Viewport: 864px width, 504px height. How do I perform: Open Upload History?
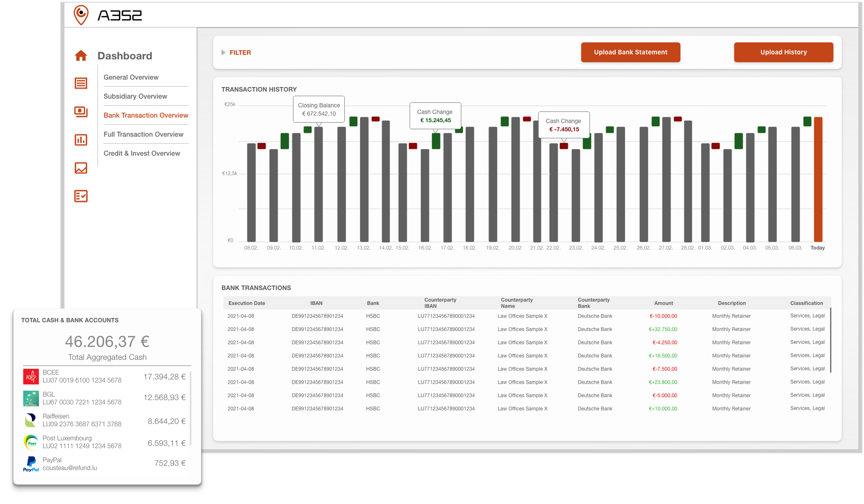(783, 52)
